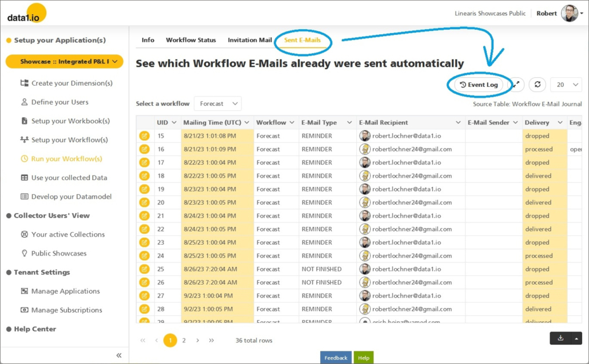
Task: Click the download export icon
Action: [560, 338]
